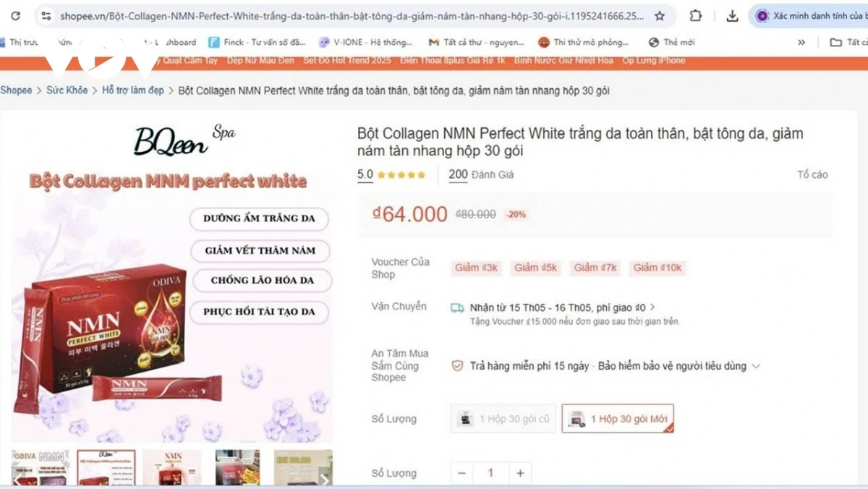Screen dimensions: 868x489
Task: Expand the consumer protection insurance chevron
Action: (x=756, y=366)
